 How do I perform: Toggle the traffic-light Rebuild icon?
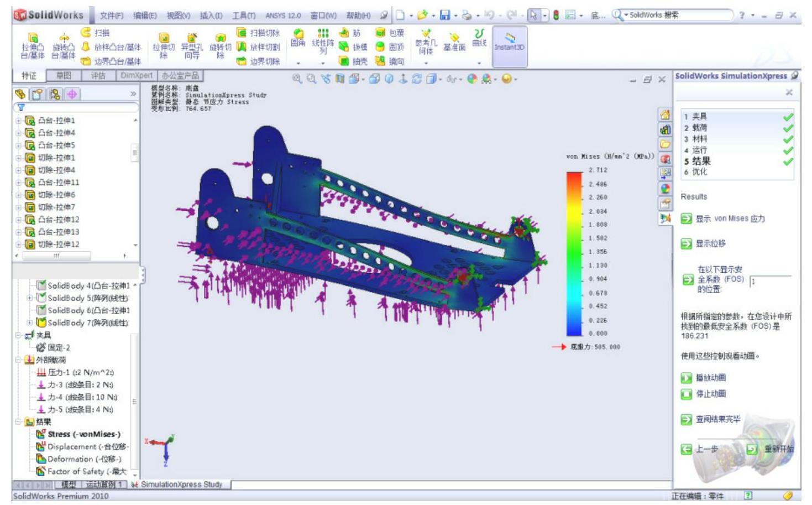point(556,15)
